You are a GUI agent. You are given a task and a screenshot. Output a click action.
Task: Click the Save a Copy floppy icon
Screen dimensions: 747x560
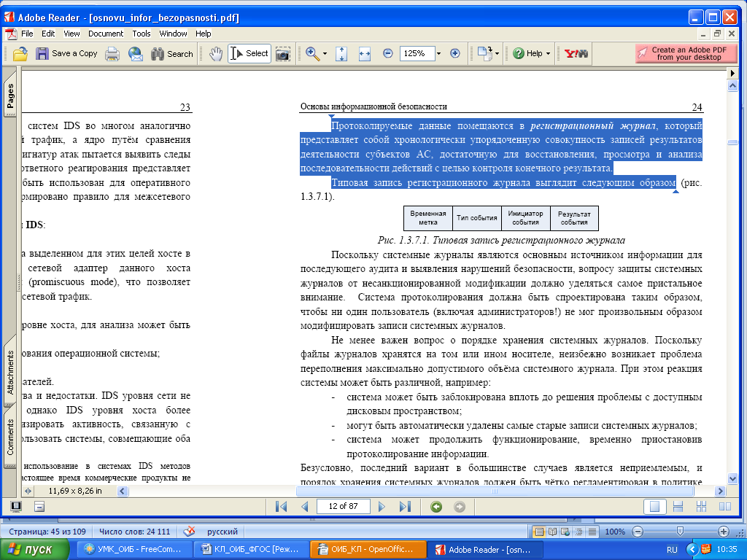[42, 53]
